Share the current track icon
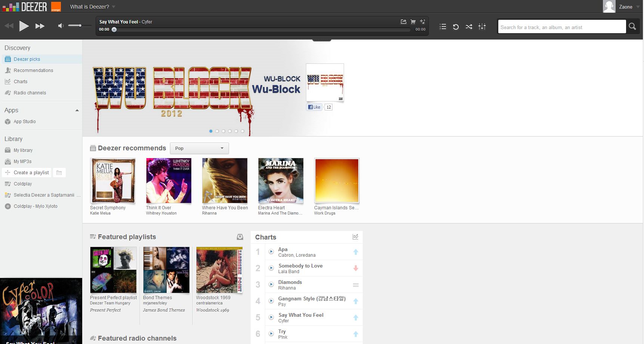 [x=403, y=22]
